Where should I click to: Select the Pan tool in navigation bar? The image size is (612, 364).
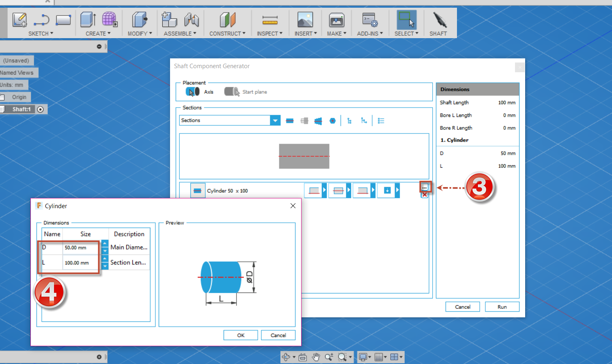coord(316,357)
